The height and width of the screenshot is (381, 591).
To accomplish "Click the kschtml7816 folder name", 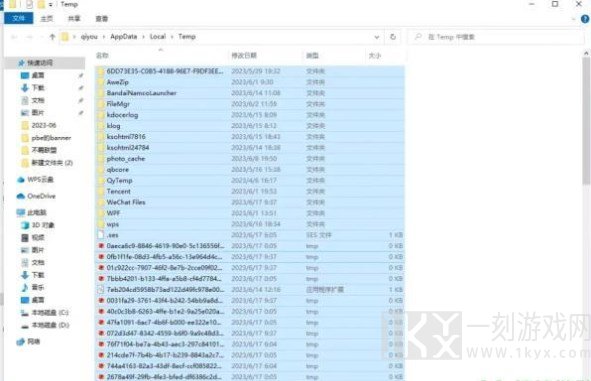I will (x=126, y=136).
